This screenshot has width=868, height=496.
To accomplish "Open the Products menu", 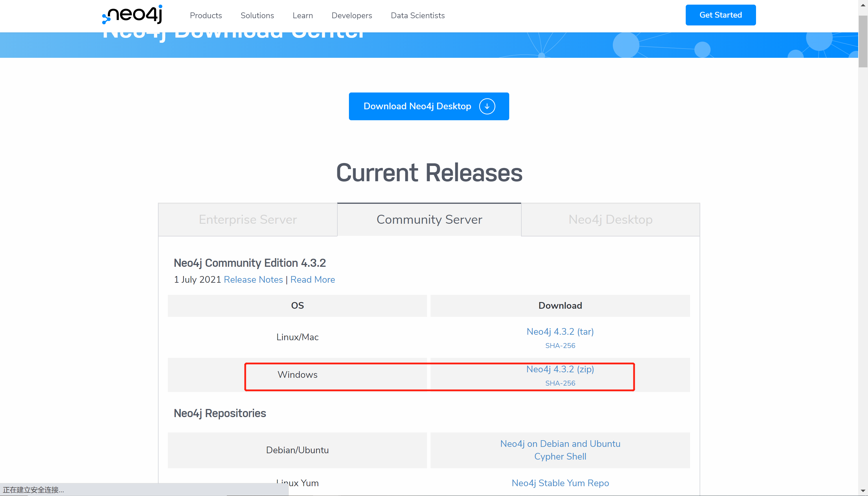I will tap(206, 15).
